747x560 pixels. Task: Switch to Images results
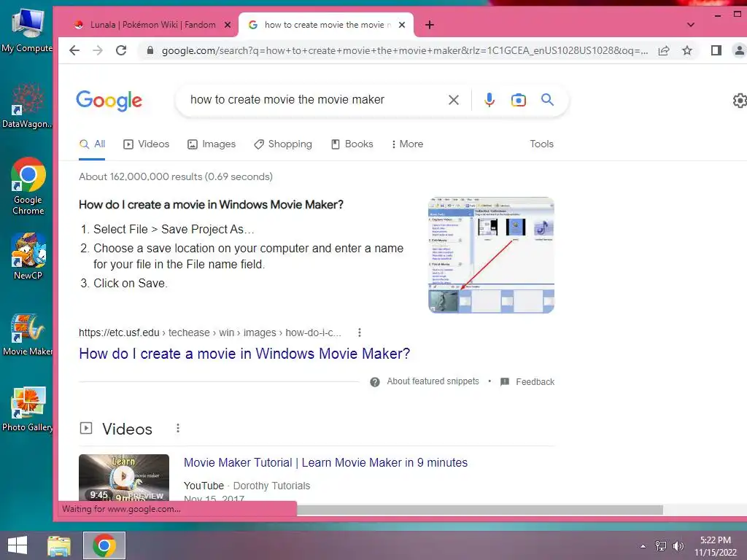212,144
